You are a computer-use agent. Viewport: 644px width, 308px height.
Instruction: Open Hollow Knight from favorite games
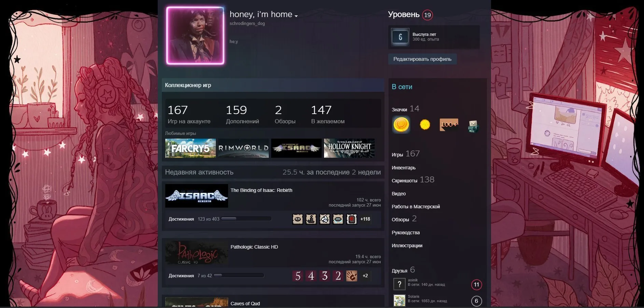click(x=349, y=148)
